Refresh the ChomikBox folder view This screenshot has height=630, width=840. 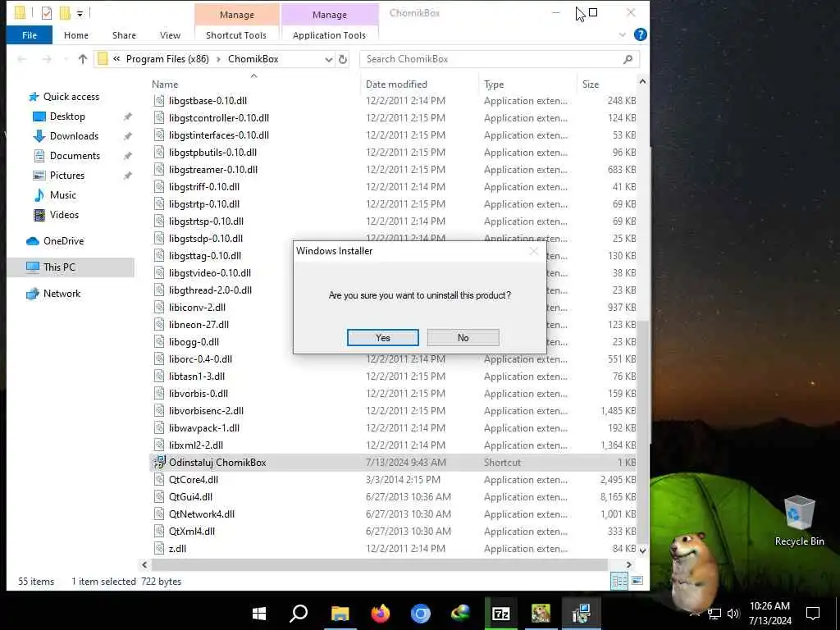(343, 59)
